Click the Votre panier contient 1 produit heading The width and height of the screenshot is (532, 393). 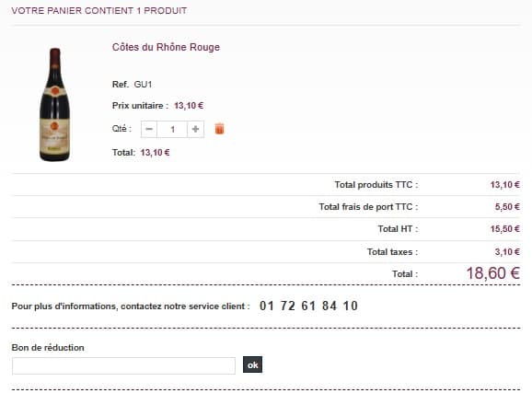click(99, 11)
